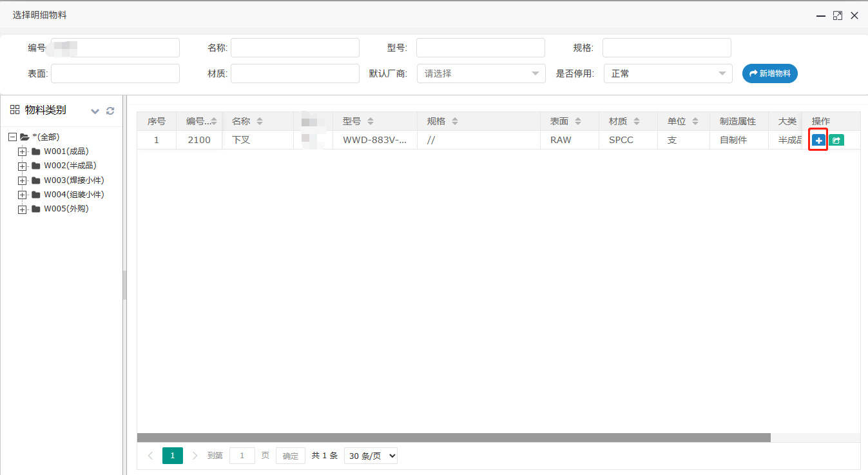Screen dimensions: 868x475
Task: Open the 默认厂商 dropdown
Action: 481,73
